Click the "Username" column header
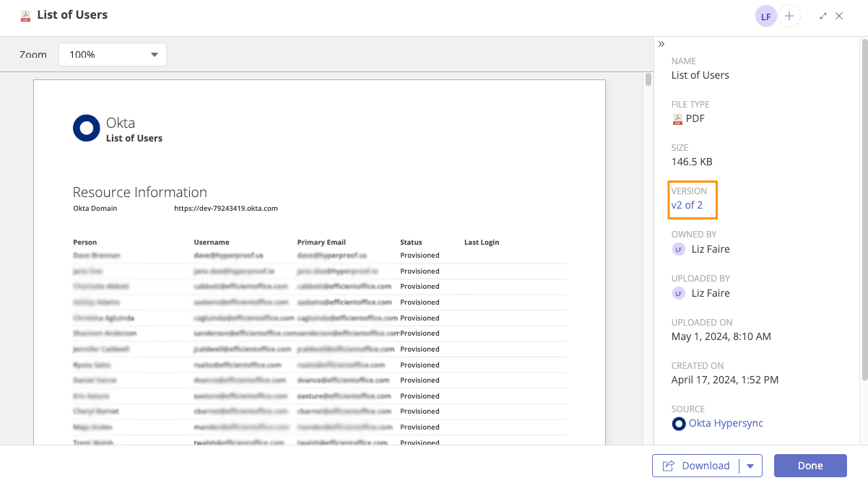The height and width of the screenshot is (483, 868). [x=212, y=243]
